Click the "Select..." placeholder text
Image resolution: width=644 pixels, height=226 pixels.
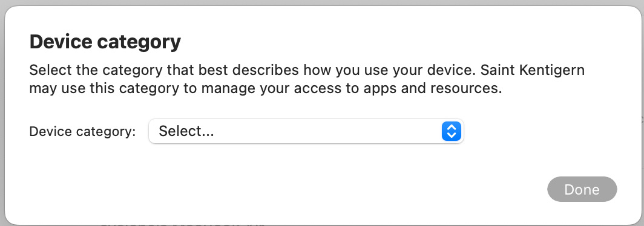[186, 131]
